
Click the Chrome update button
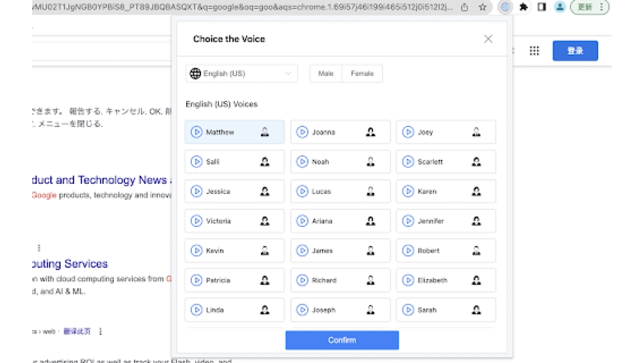click(590, 7)
